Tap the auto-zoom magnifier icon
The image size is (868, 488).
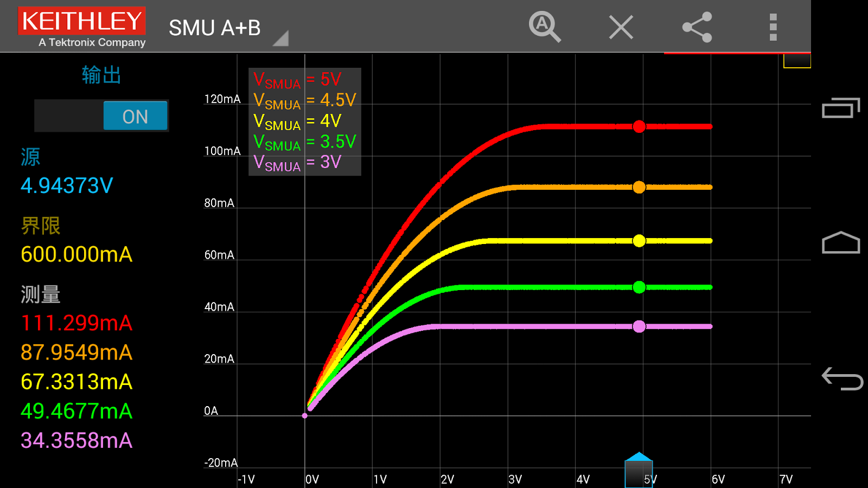point(544,27)
